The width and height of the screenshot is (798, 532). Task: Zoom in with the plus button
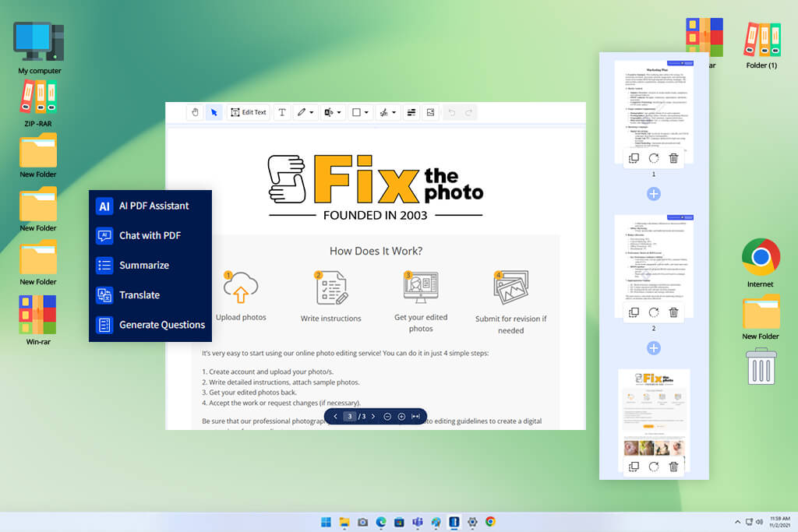point(401,417)
